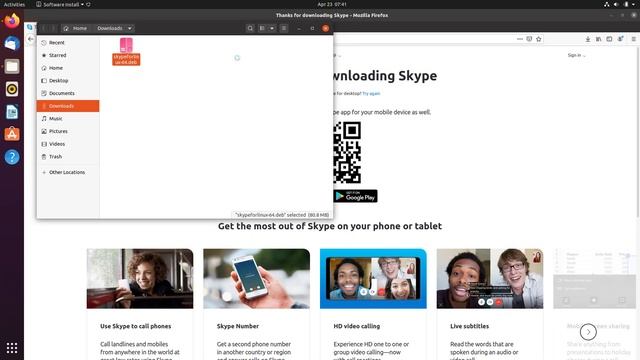Open Rhythmbox from the dock
Viewport: 640px width, 360px height.
(12, 89)
